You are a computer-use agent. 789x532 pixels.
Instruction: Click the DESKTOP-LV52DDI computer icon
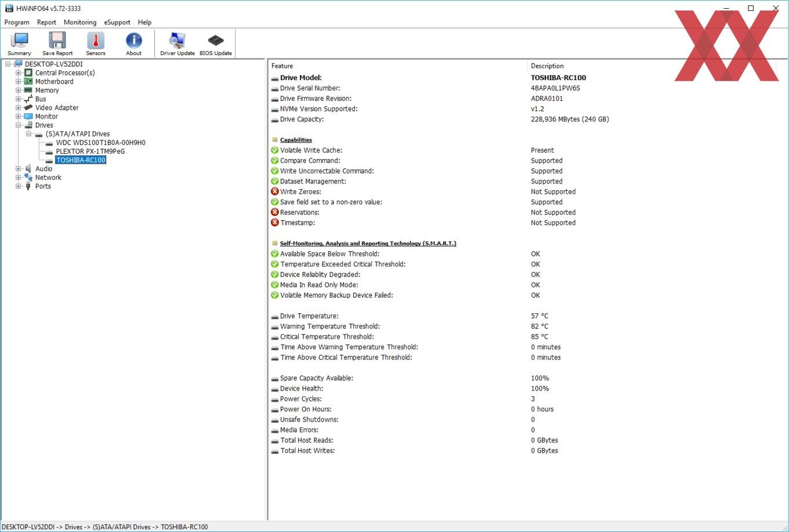pos(18,64)
